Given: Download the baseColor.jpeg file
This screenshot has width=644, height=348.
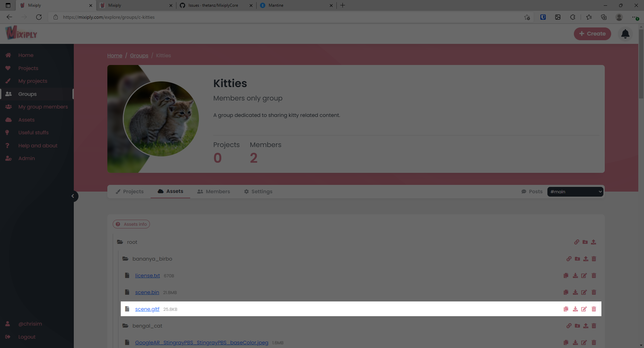Looking at the screenshot, I should point(575,342).
